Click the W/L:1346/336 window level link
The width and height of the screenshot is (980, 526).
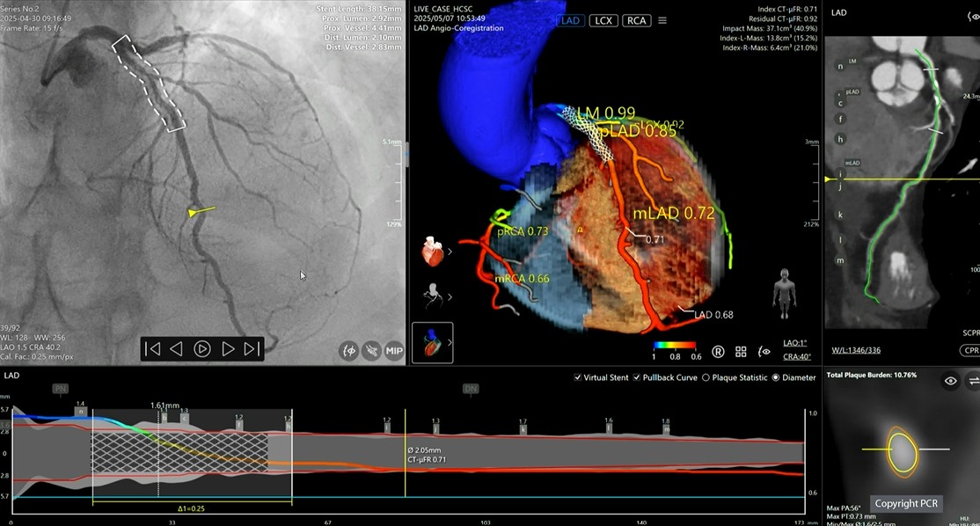pos(856,350)
